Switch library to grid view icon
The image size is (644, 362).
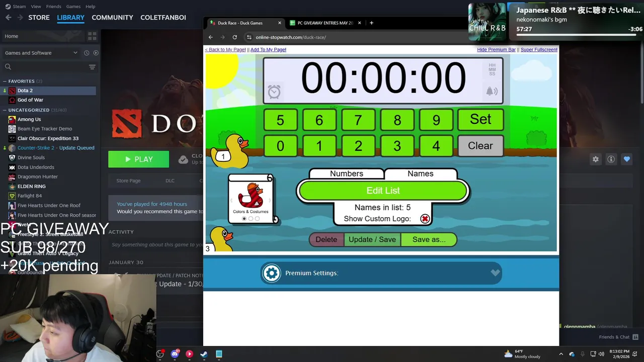pos(92,36)
